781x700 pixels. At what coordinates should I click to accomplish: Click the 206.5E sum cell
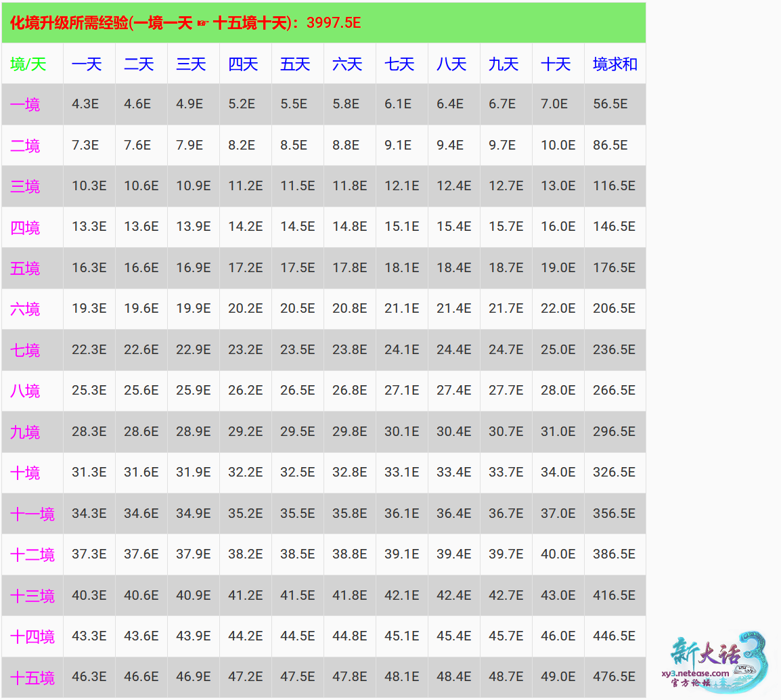click(x=615, y=309)
